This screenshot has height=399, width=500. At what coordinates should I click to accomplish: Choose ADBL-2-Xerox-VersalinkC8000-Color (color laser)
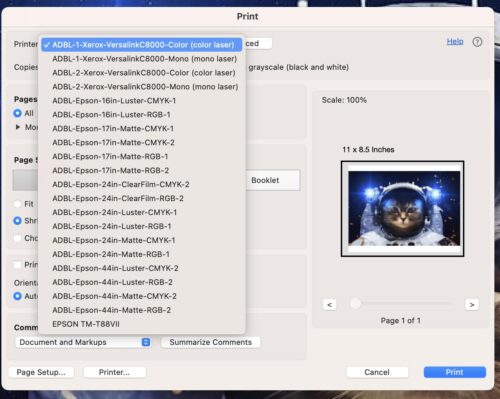click(x=142, y=73)
